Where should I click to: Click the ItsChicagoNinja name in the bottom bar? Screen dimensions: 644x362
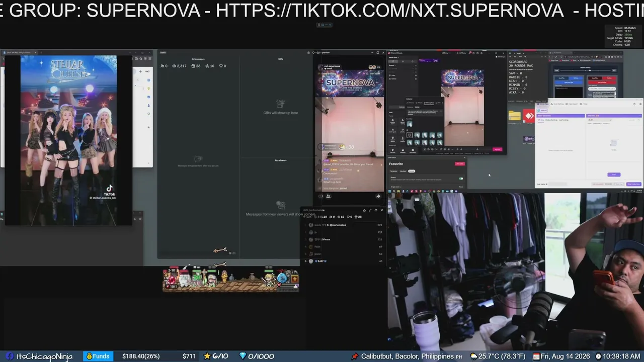pos(44,356)
